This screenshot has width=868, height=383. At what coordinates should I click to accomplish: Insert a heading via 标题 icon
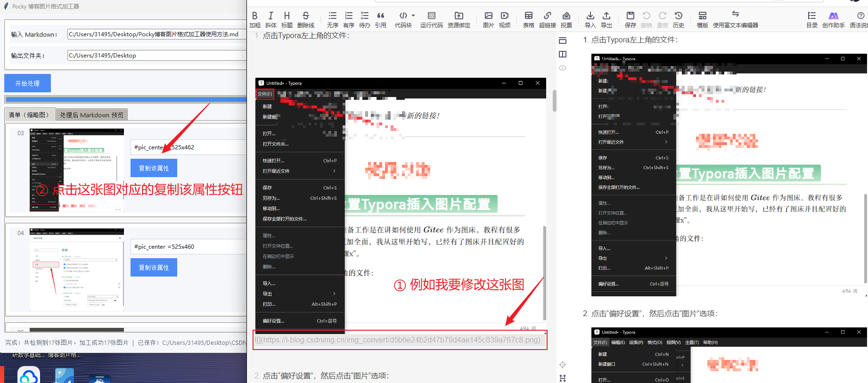(287, 20)
